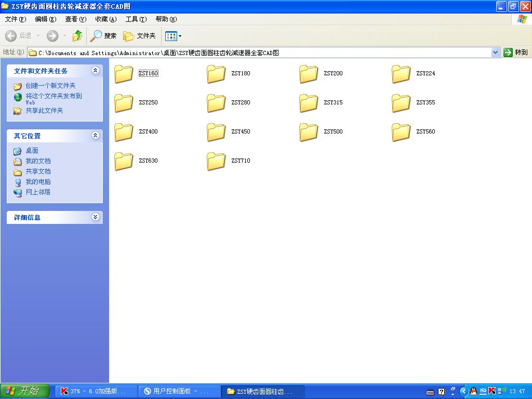
Task: Click the 转到 Go button
Action: pos(516,52)
